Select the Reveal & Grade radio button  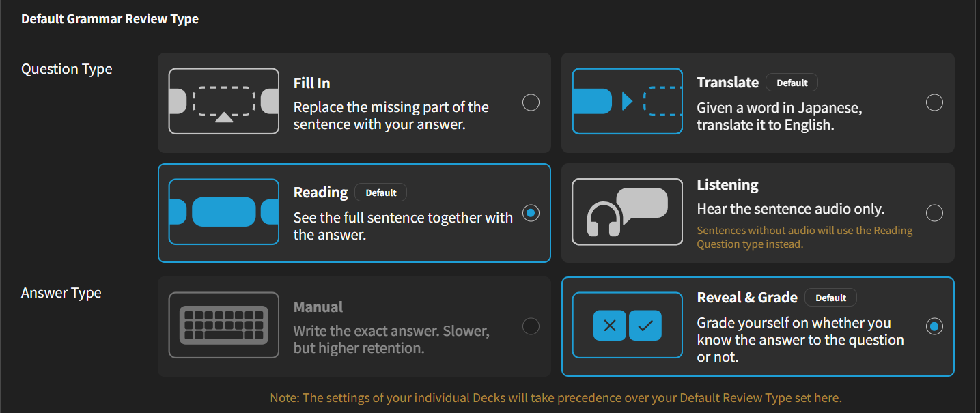tap(934, 326)
